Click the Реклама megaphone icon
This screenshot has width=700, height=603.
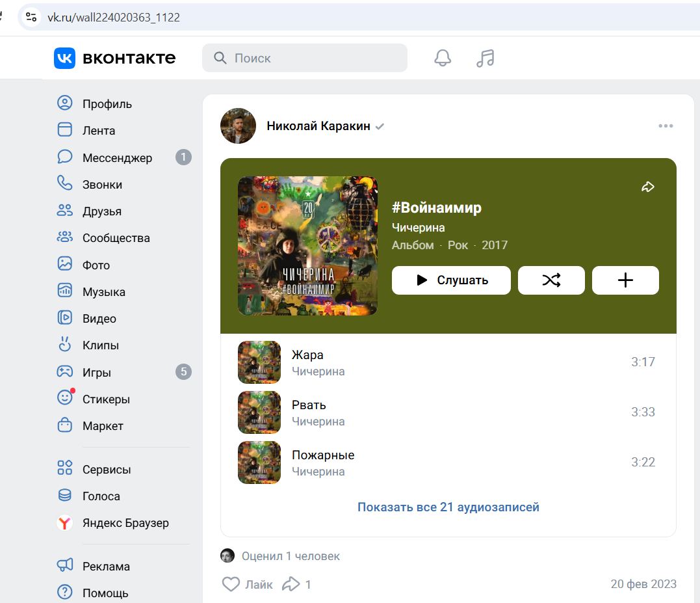(x=65, y=565)
